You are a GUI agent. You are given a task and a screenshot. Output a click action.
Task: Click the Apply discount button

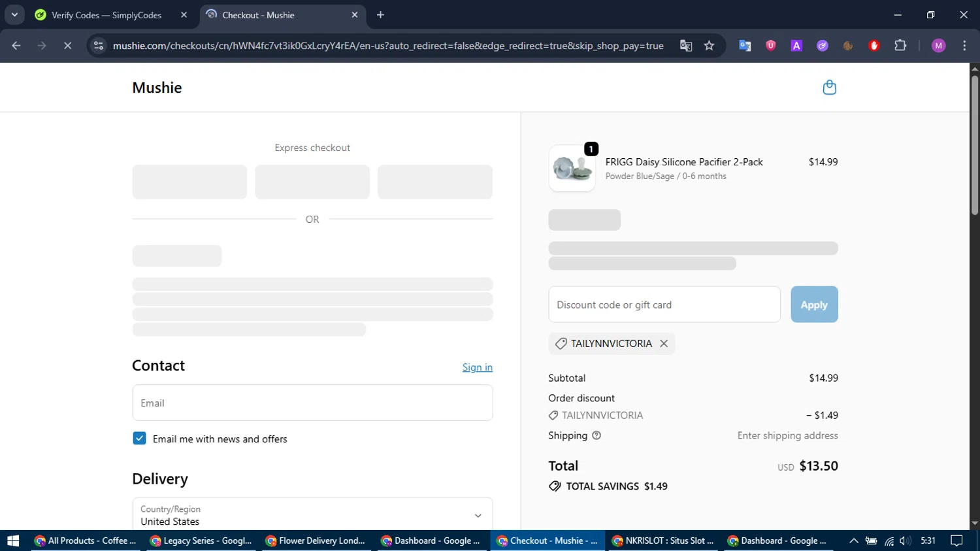coord(814,305)
